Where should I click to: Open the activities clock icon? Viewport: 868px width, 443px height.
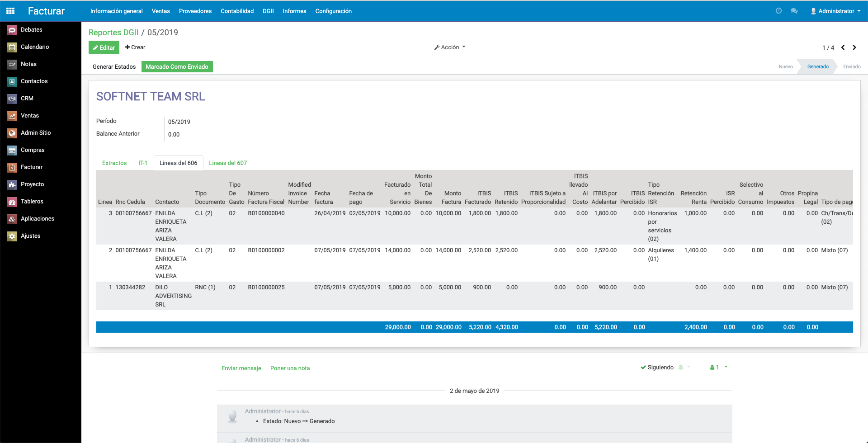tap(778, 11)
